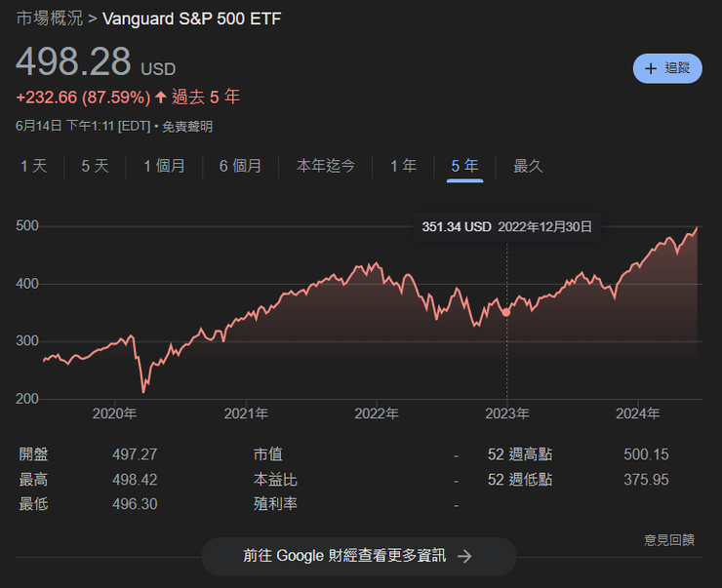The height and width of the screenshot is (588, 722).
Task: Click the plus icon on the 追蹤 button
Action: 651,68
